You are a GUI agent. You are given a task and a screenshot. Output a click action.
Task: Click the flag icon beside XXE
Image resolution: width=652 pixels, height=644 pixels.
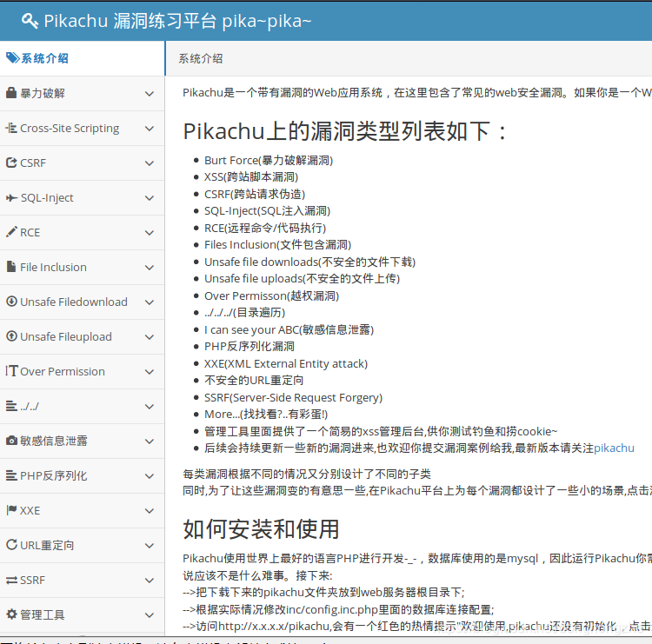(x=11, y=509)
